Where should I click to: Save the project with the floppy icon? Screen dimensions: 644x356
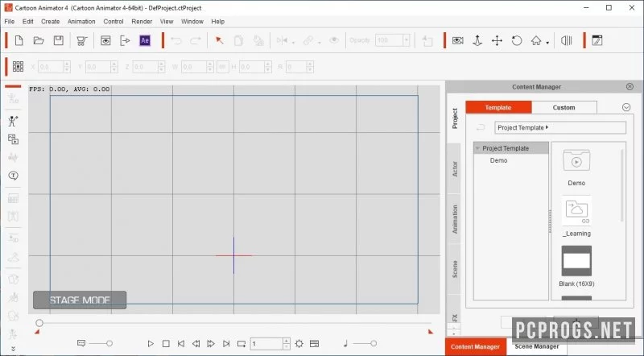coord(58,40)
